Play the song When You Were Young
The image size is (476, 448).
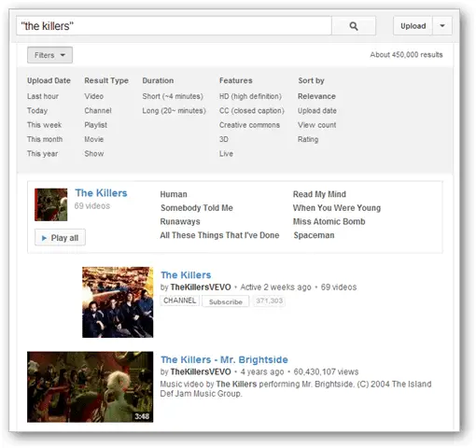(x=337, y=208)
